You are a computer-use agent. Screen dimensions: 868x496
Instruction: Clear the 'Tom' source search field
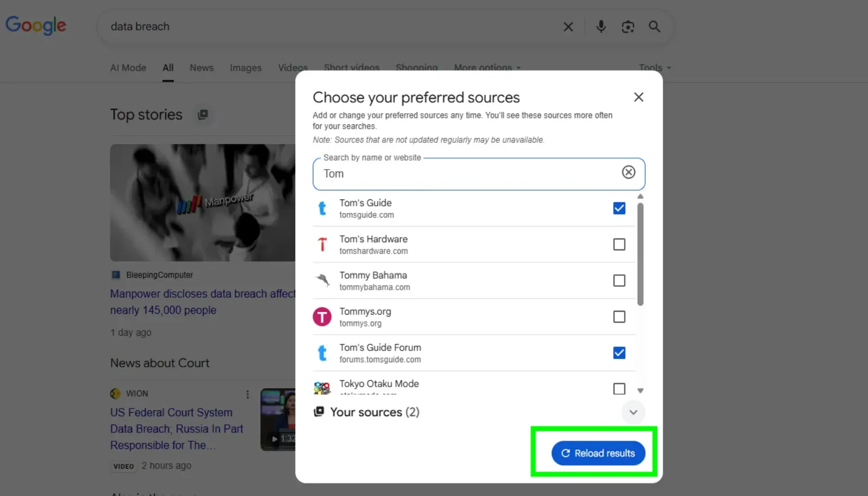pos(628,172)
